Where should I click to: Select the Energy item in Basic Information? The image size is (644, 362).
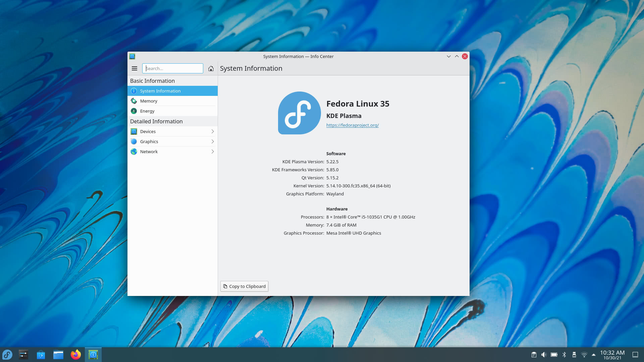tap(147, 111)
